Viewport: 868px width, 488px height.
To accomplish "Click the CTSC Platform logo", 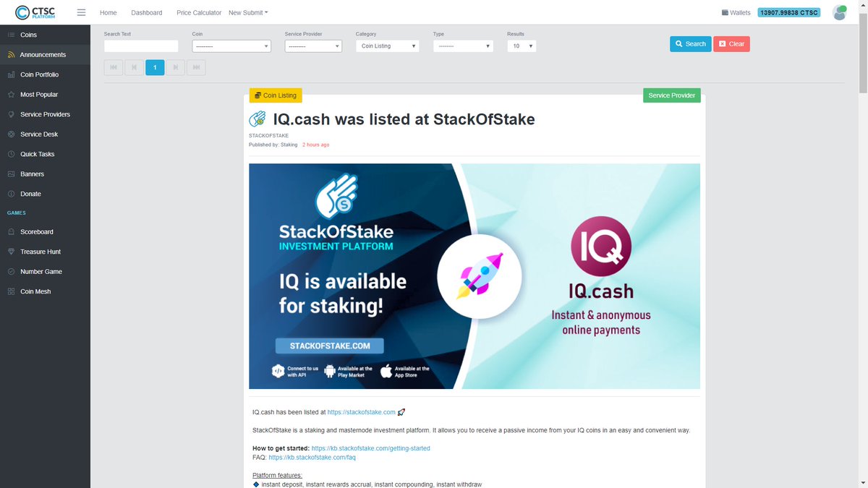I will coord(35,12).
